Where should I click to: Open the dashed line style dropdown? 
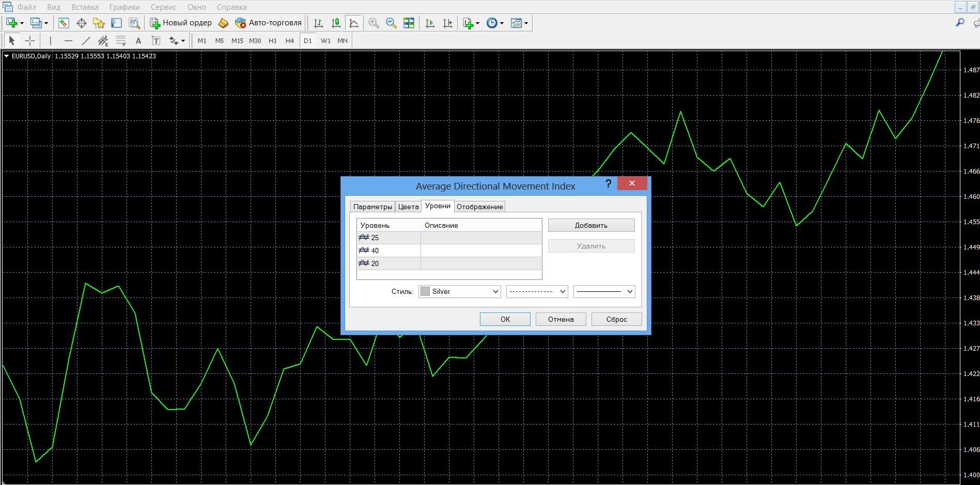[537, 291]
